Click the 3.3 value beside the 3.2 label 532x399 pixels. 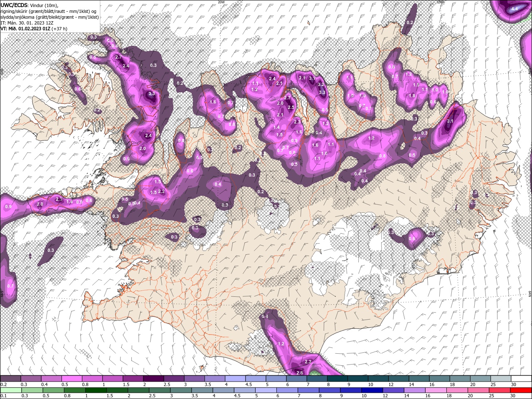(x=322, y=92)
